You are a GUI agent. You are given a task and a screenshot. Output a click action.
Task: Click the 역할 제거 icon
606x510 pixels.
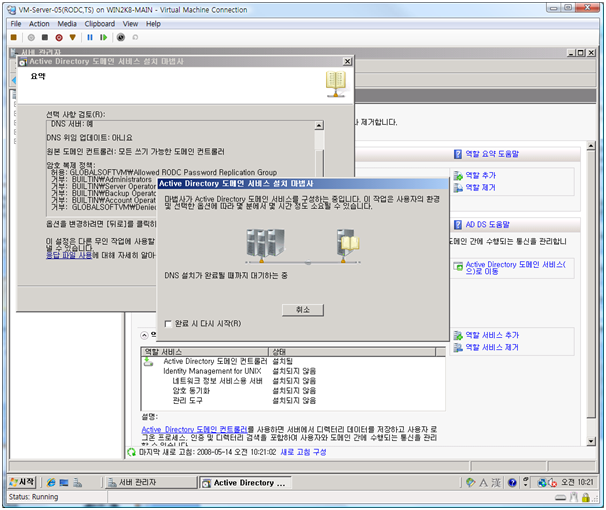(458, 188)
